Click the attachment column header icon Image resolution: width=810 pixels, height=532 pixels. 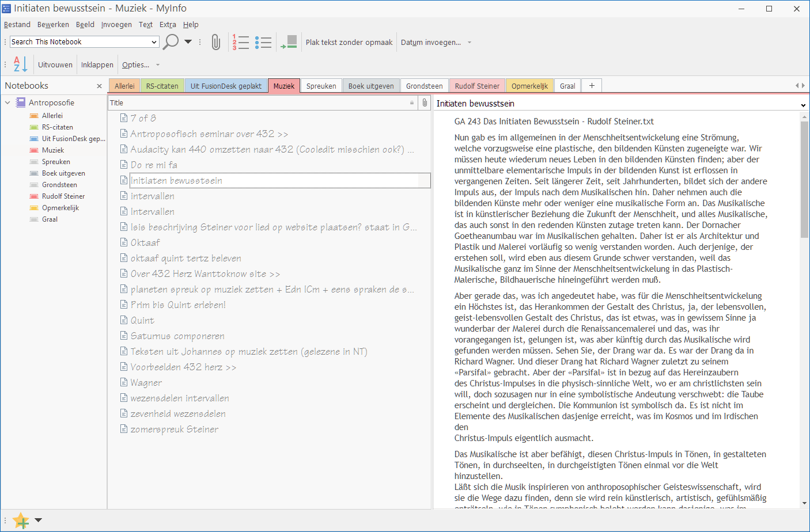(x=425, y=102)
